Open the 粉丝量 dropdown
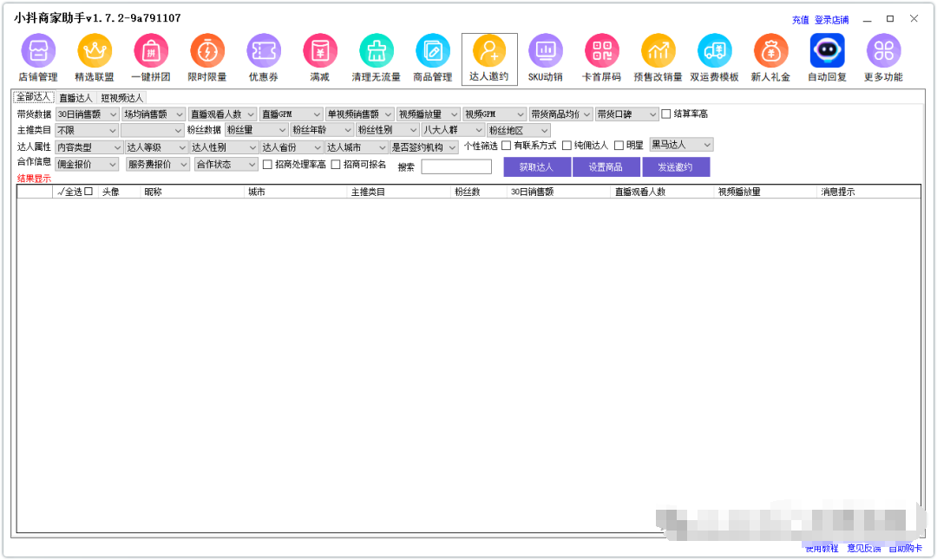Viewport: 937px width, 560px height. (x=256, y=130)
